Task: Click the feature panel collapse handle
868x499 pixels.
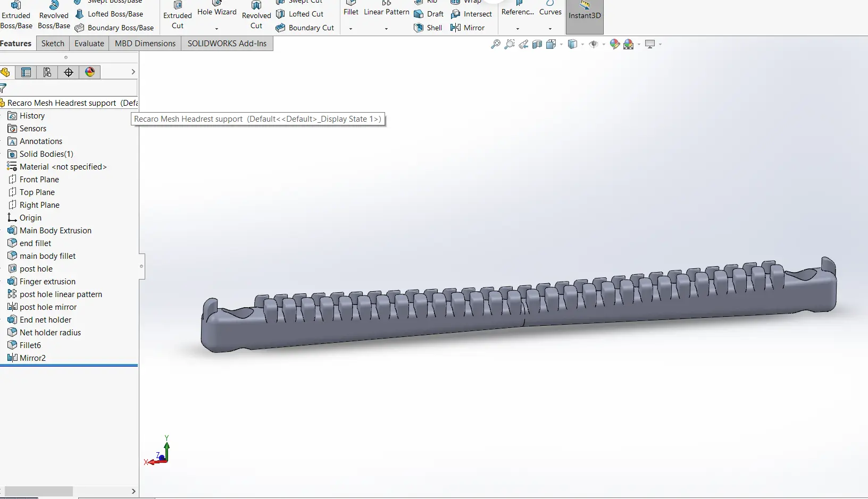Action: point(141,266)
